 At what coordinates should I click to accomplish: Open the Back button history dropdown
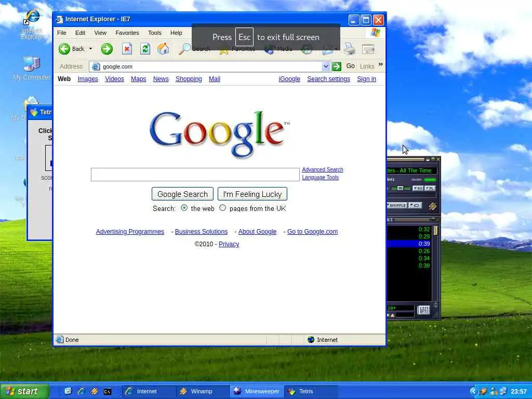(90, 49)
